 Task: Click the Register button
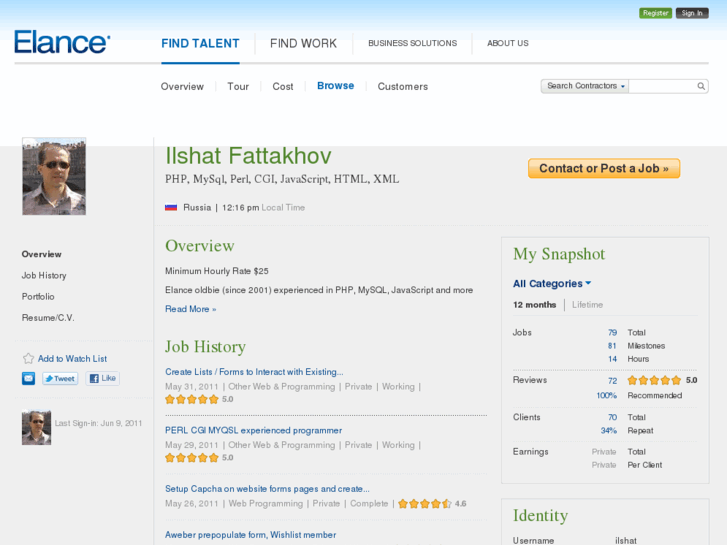[x=655, y=13]
